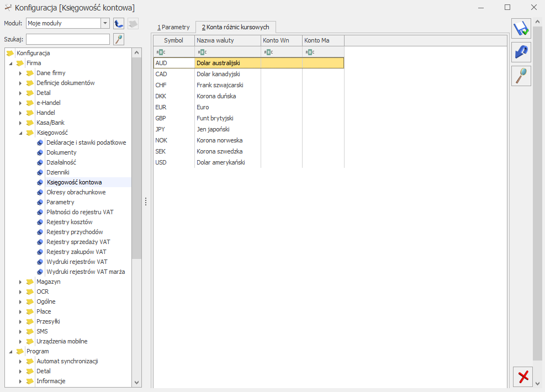Click the Szukaj search input field
Screen dimensions: 545x392
click(68, 39)
